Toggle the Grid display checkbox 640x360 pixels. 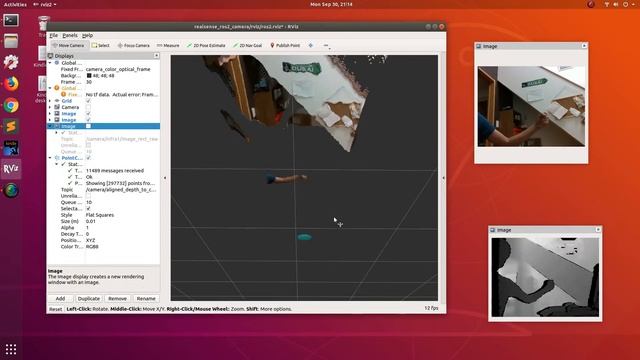pos(88,101)
